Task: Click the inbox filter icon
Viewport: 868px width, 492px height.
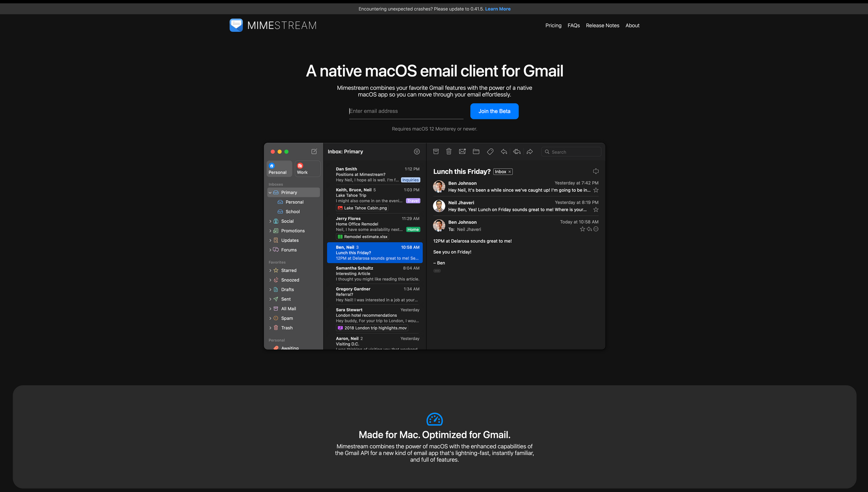Action: click(x=417, y=152)
